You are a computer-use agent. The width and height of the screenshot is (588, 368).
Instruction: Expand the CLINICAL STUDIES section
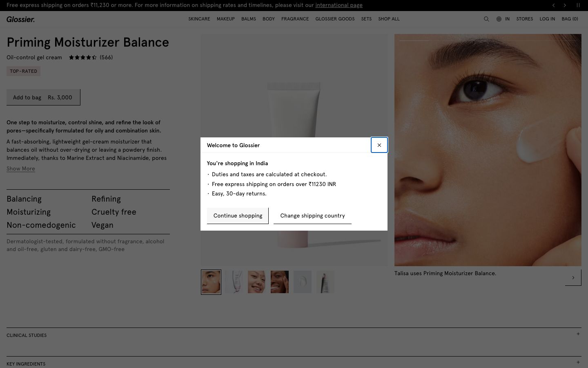tap(294, 335)
